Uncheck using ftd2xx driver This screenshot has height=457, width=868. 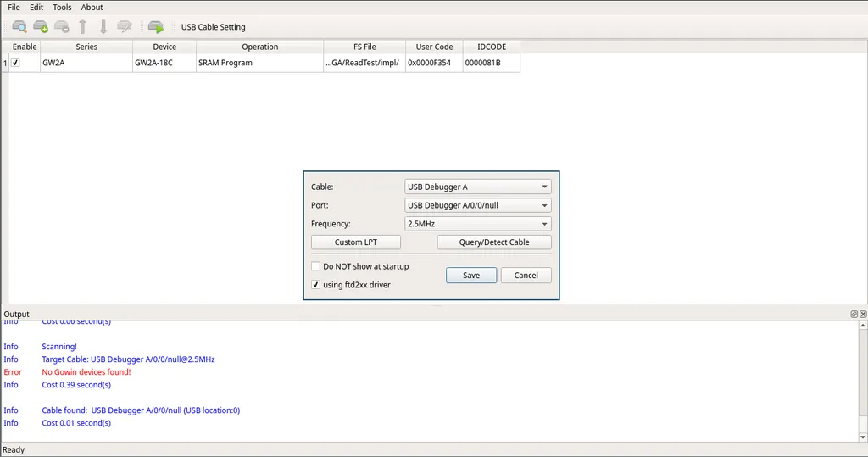[315, 285]
